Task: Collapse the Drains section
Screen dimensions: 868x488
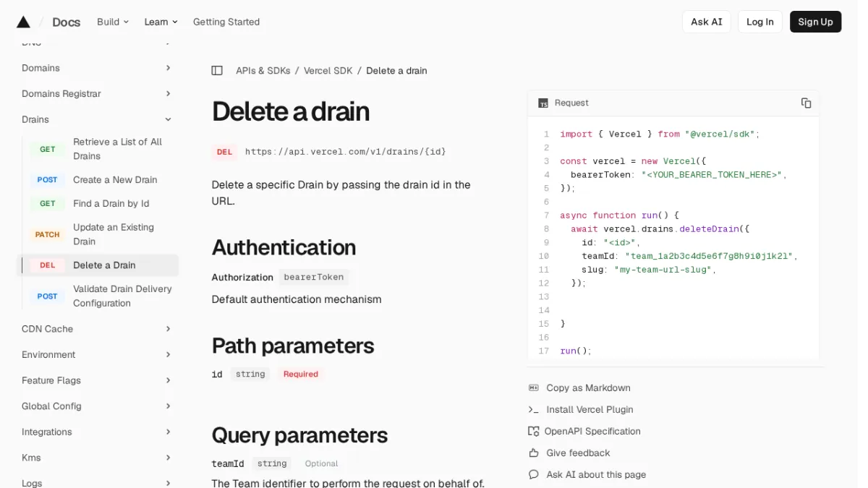Action: [x=168, y=120]
